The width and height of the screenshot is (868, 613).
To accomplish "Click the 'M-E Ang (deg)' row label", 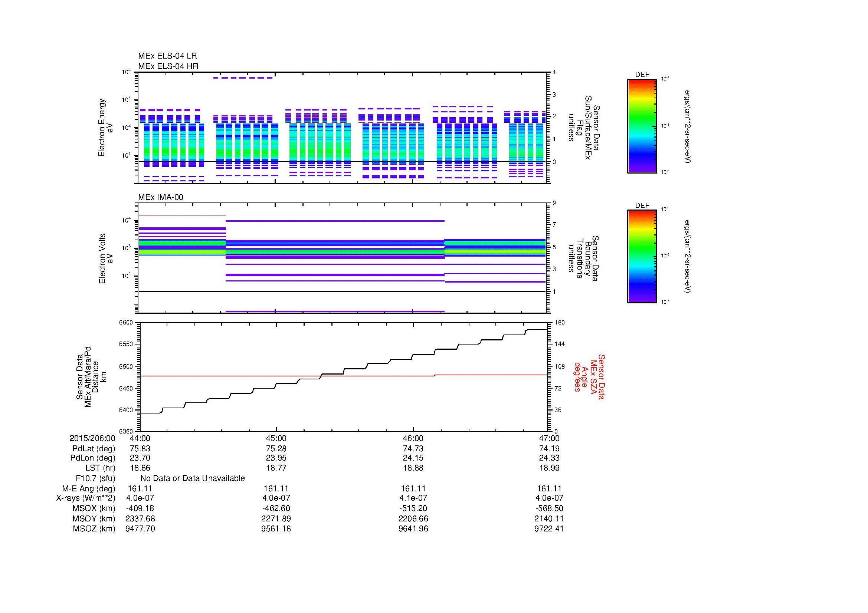I will click(89, 489).
